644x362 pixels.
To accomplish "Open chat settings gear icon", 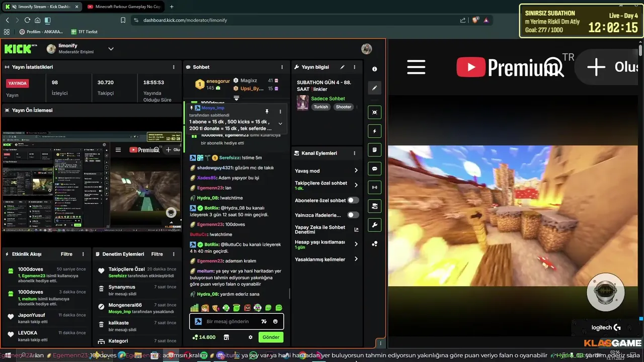I will click(251, 337).
